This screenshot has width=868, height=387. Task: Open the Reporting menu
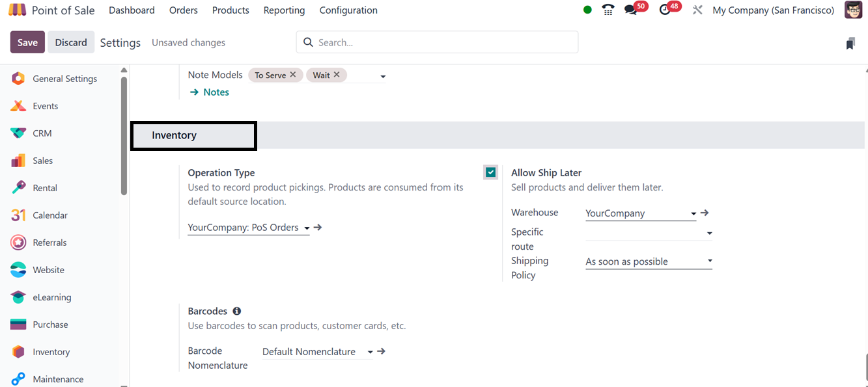point(284,10)
